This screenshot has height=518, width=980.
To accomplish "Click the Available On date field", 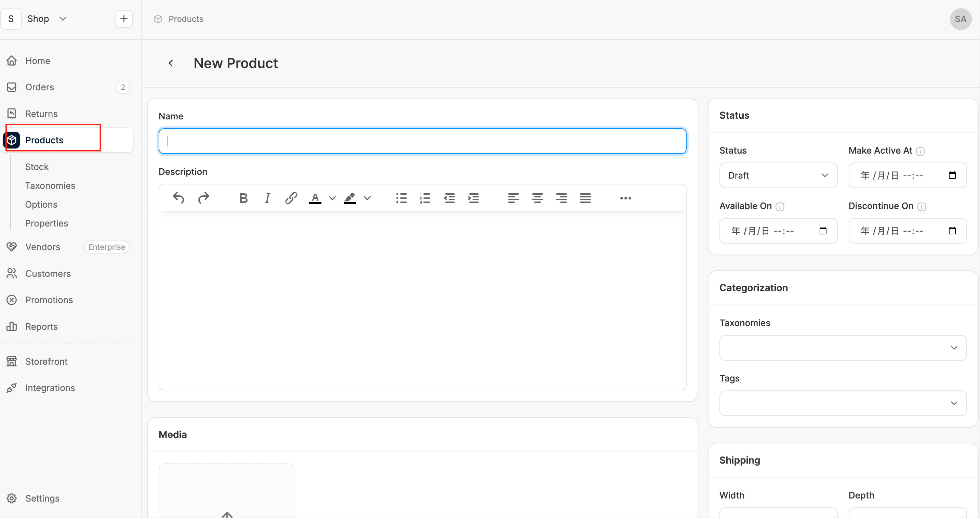I will click(x=778, y=231).
